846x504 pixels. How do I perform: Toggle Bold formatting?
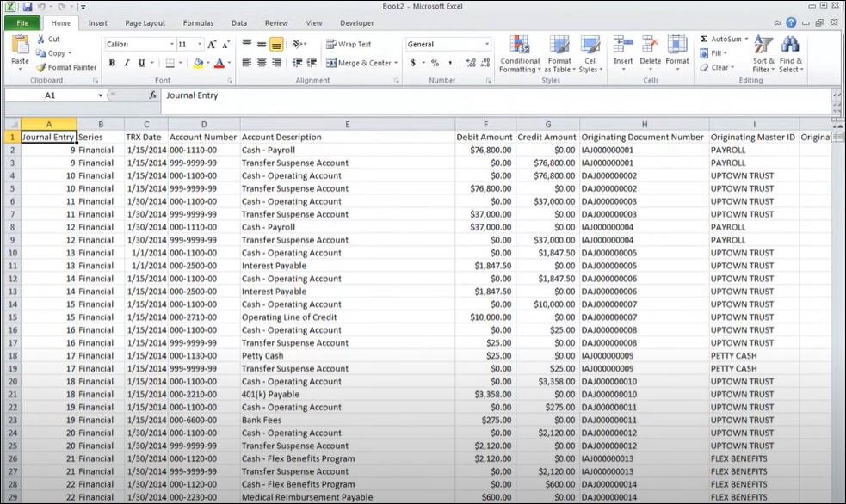point(112,63)
